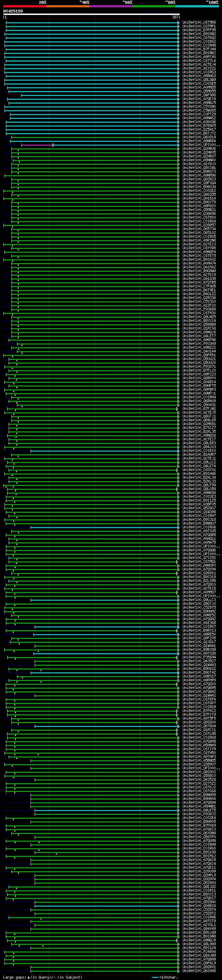The width and height of the screenshot is (222, 980).
Task: Click hit UniRef100_B9H805
Action: [x=199, y=822]
